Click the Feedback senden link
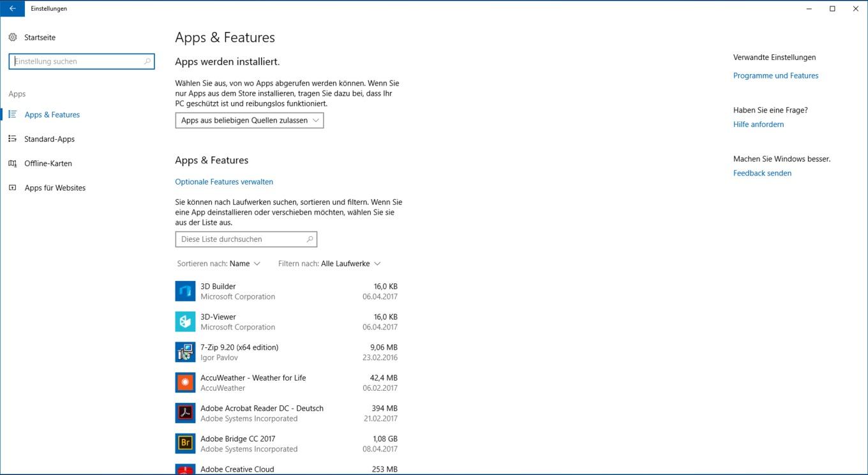The image size is (868, 475). (x=762, y=173)
